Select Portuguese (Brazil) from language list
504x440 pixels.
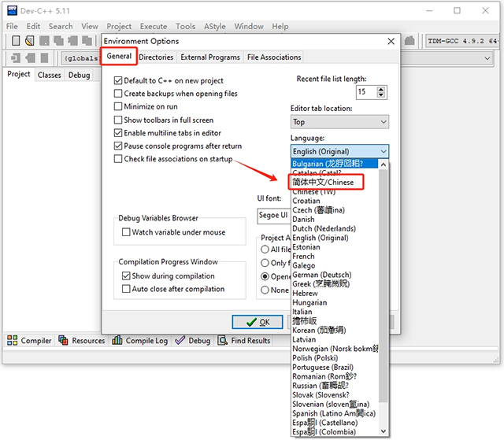click(x=335, y=368)
